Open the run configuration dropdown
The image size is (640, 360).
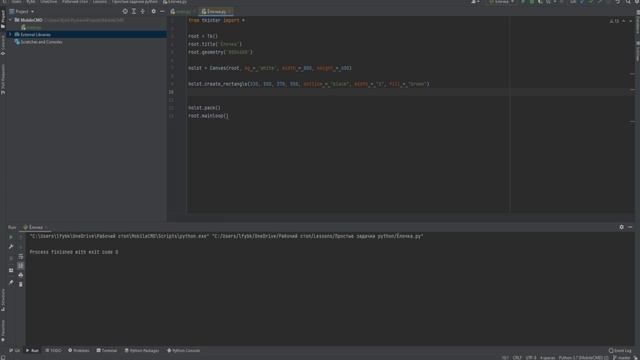pyautogui.click(x=502, y=2)
